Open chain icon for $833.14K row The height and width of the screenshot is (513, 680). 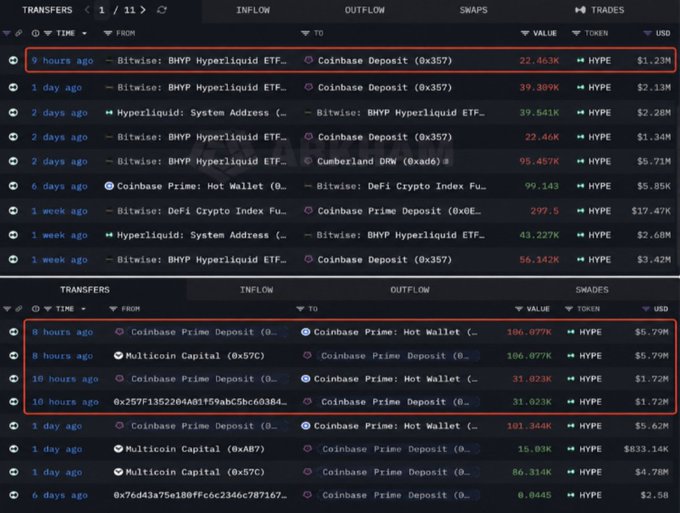point(13,449)
